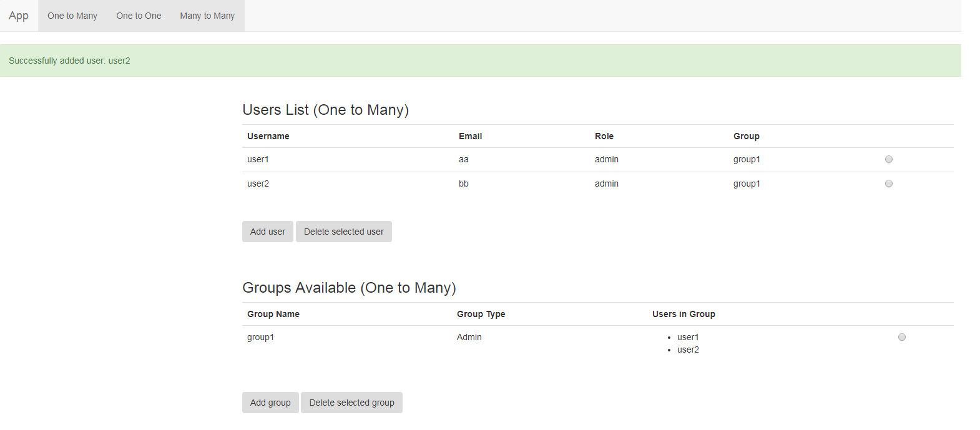Click 'user1' bullet in Users in Group
This screenshot has width=980, height=430.
688,337
